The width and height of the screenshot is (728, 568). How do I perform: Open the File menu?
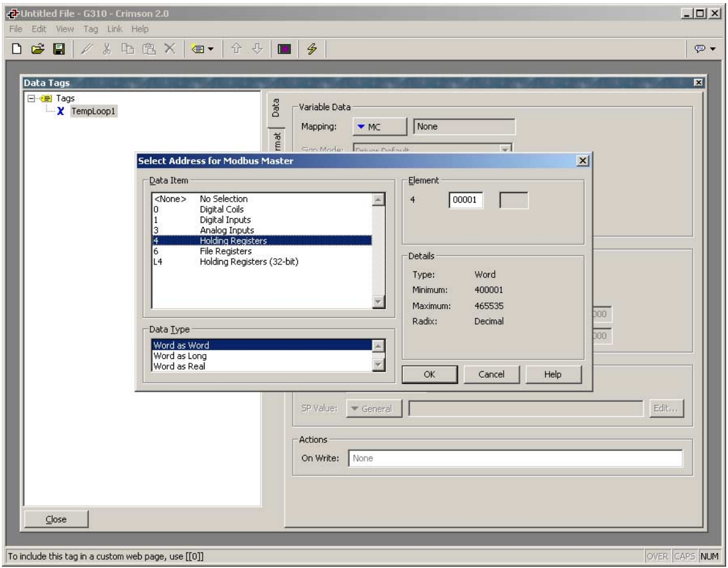coord(16,29)
